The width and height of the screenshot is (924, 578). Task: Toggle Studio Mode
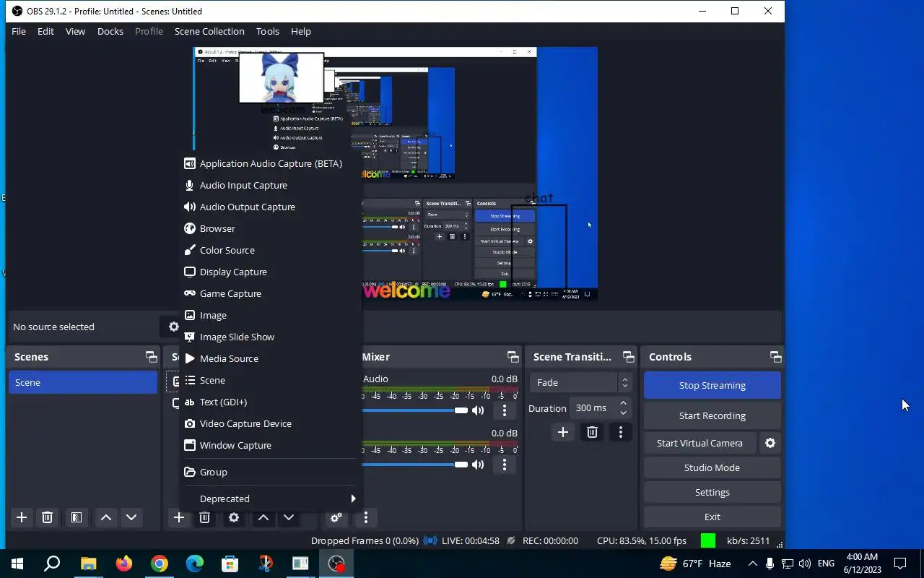click(712, 467)
